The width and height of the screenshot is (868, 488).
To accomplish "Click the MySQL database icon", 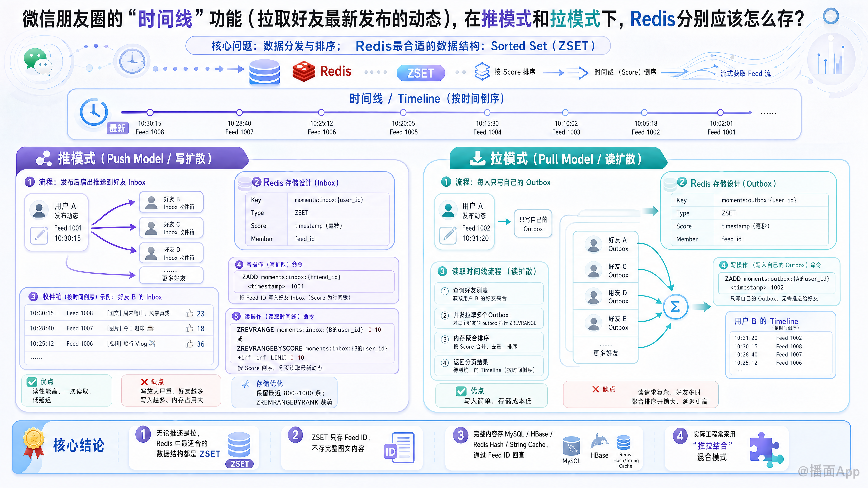I will [x=571, y=446].
